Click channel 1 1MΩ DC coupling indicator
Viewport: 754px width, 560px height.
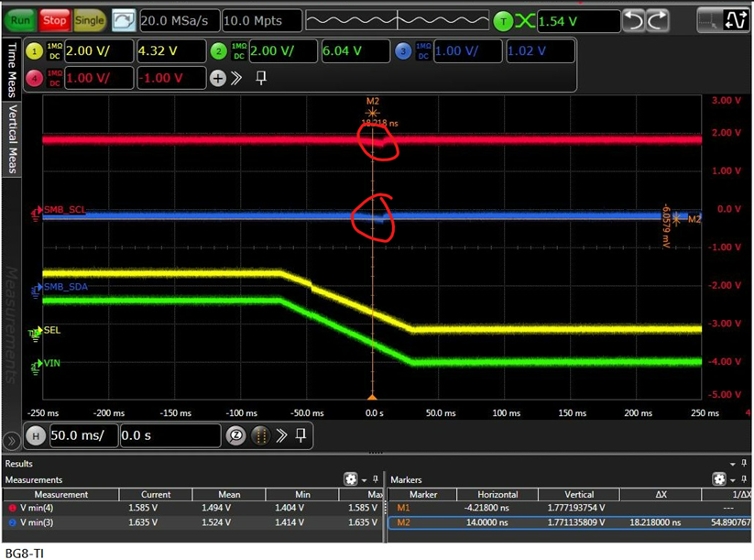54,51
